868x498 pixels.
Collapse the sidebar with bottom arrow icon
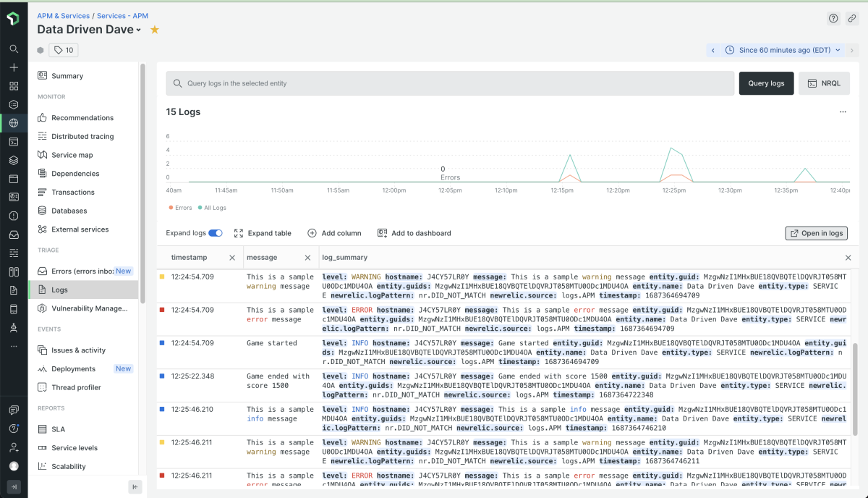[135, 486]
